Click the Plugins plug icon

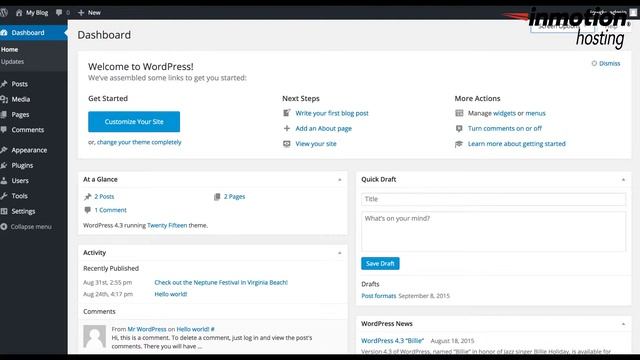(x=4, y=165)
